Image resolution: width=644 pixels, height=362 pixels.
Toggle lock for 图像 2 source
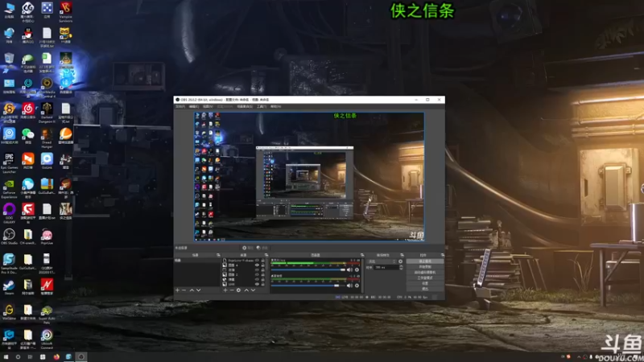pos(263,274)
